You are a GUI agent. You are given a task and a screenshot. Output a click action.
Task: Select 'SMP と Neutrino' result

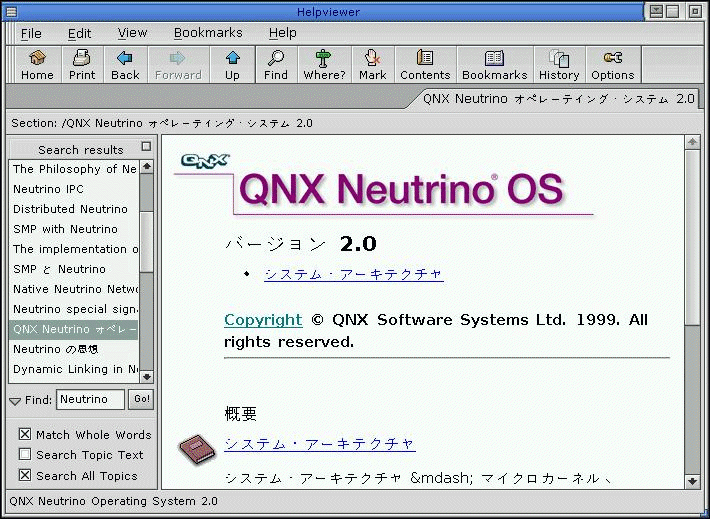coord(74,269)
